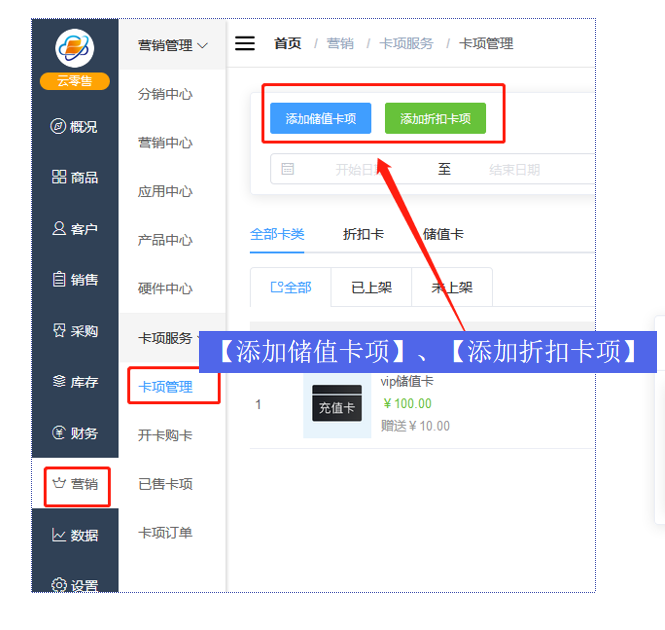Click the 结束日期 end date field
The height and width of the screenshot is (630, 665).
coord(514,170)
